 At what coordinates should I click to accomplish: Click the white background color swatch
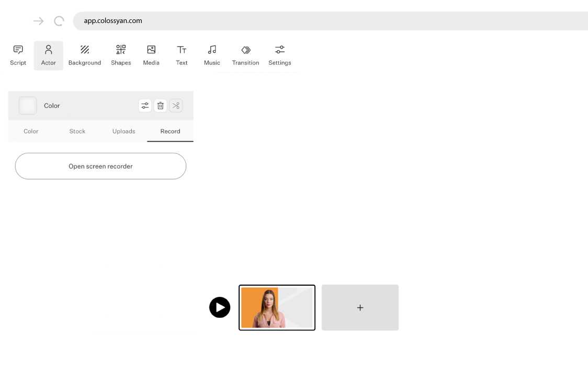tap(28, 105)
